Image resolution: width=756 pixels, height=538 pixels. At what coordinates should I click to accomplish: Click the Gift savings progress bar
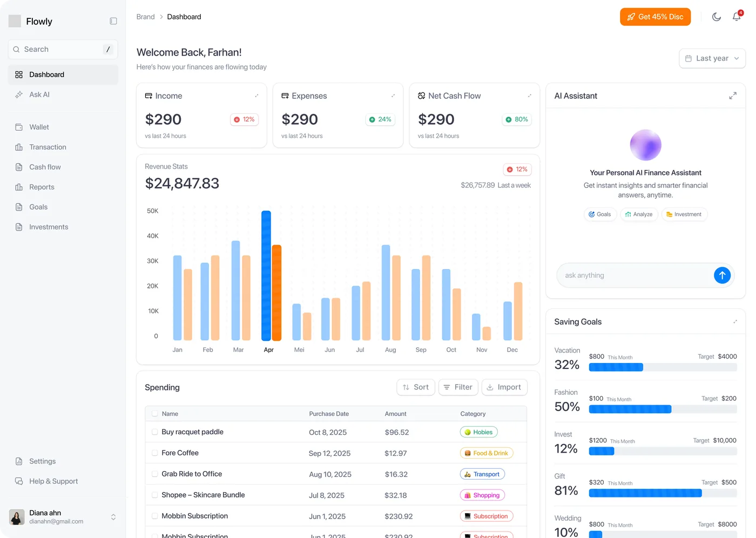pos(663,493)
